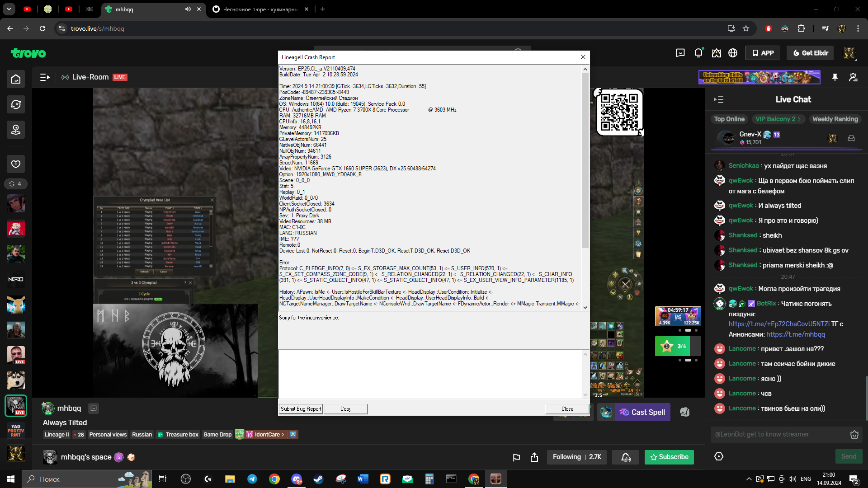Pin the live chat panel
The width and height of the screenshot is (868, 488).
(835, 77)
